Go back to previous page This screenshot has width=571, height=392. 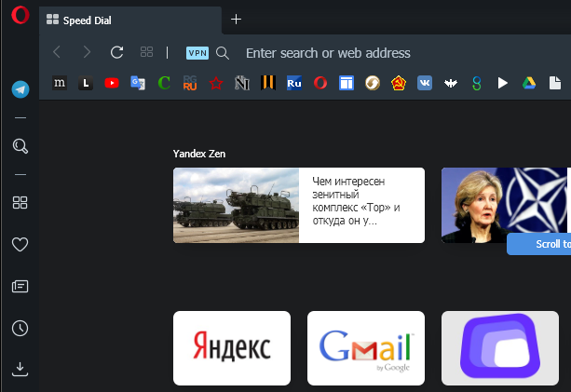pos(57,52)
